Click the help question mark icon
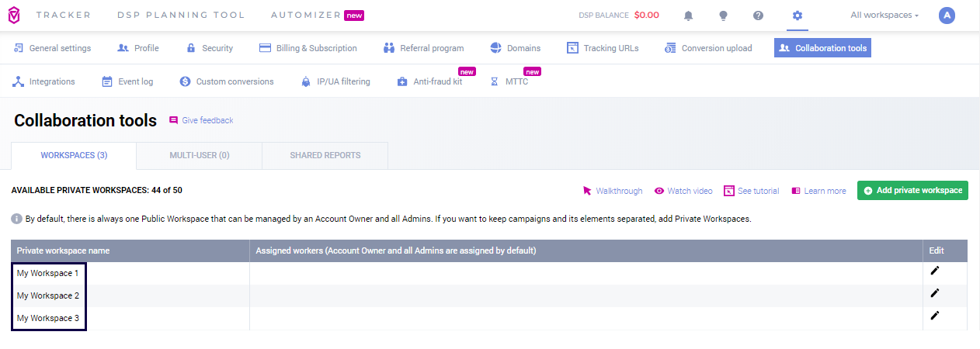This screenshot has height=349, width=980. (x=759, y=16)
